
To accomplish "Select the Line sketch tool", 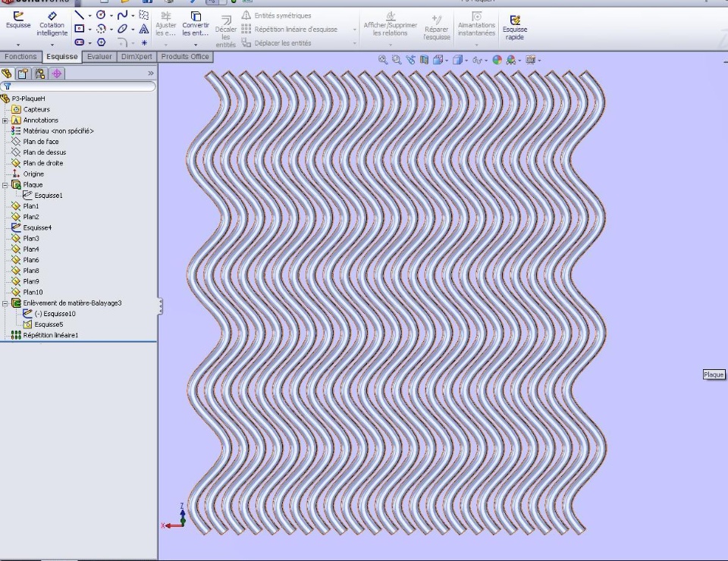I will (x=80, y=15).
